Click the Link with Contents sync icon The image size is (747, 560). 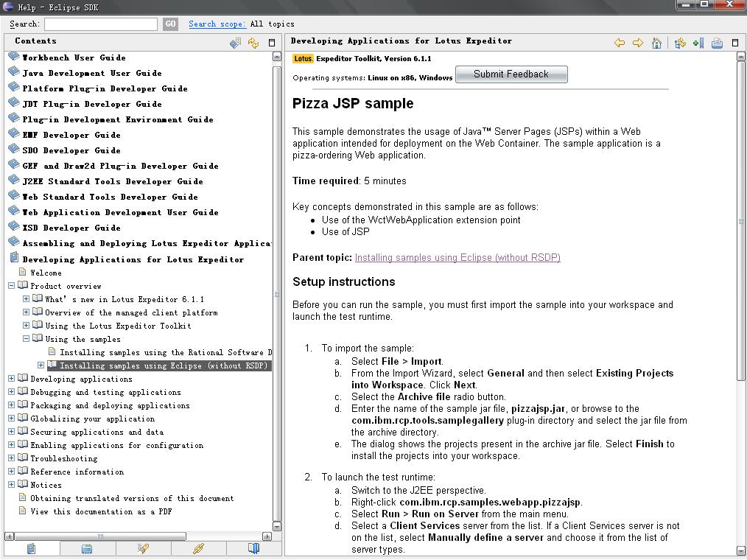[253, 43]
